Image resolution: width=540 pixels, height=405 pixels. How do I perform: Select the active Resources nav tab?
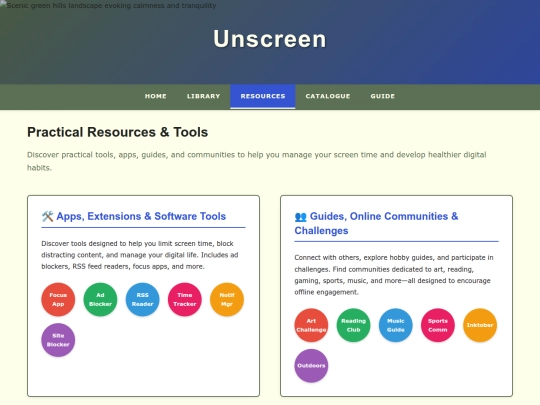coord(263,96)
